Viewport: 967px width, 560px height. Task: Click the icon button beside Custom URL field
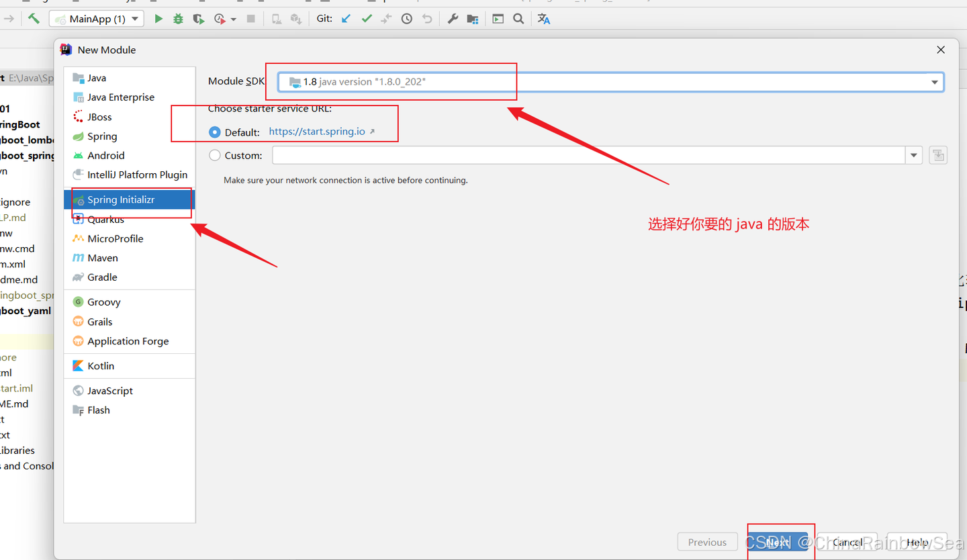click(x=938, y=155)
